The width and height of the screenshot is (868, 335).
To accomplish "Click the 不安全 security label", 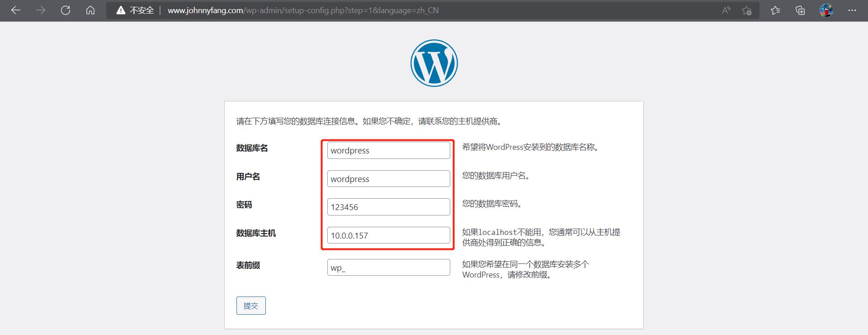I will tap(142, 10).
